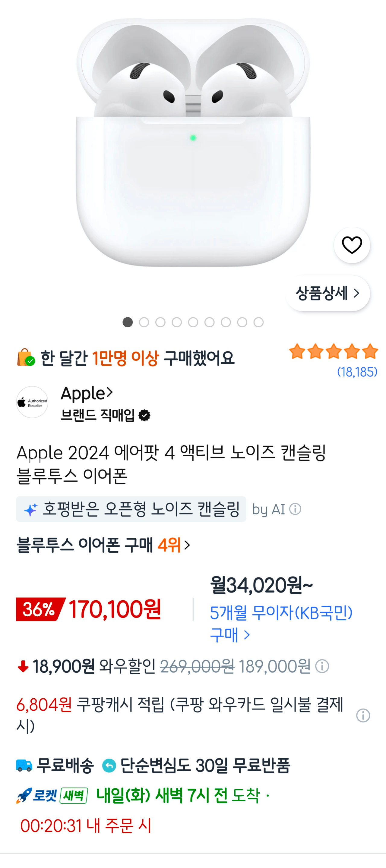Tap the 30일 무료반품 return icon

point(109,766)
